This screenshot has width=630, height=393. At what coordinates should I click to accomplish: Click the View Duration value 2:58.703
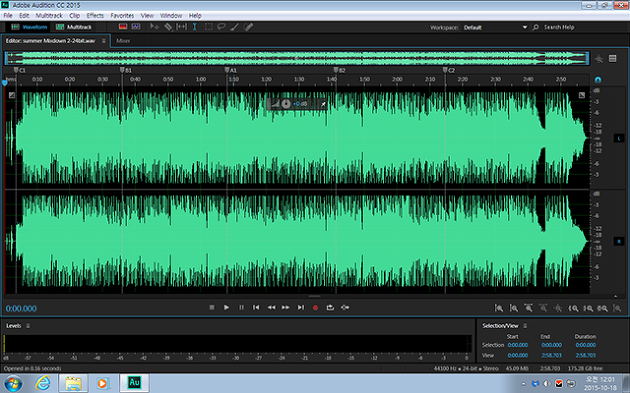coord(585,355)
